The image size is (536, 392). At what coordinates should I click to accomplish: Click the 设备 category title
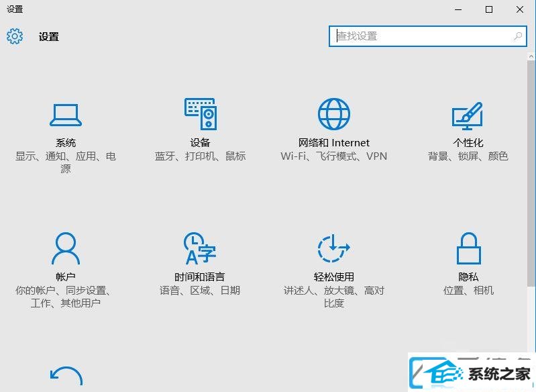200,143
